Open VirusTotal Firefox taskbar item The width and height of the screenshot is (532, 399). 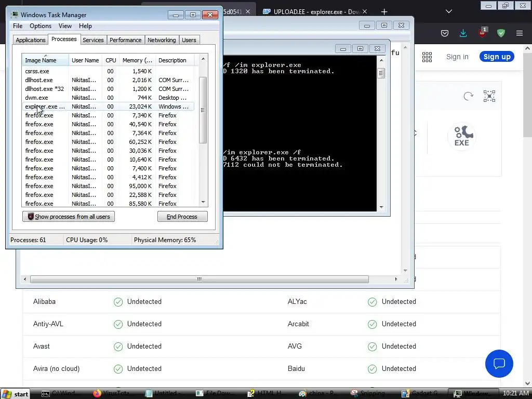(111, 394)
